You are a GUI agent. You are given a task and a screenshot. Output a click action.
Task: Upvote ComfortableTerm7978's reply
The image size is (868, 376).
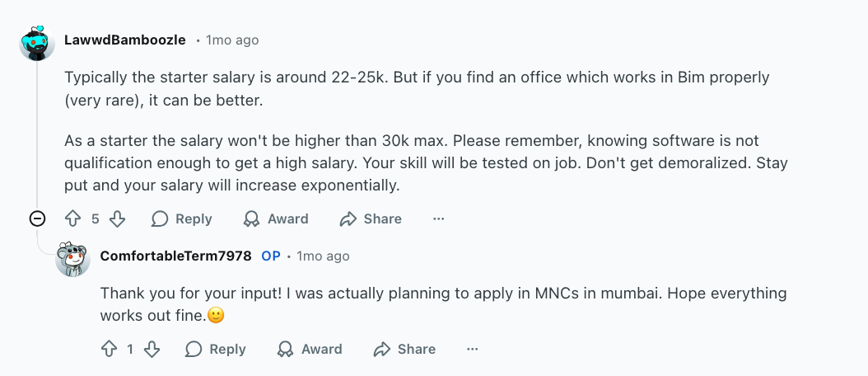pyautogui.click(x=109, y=349)
